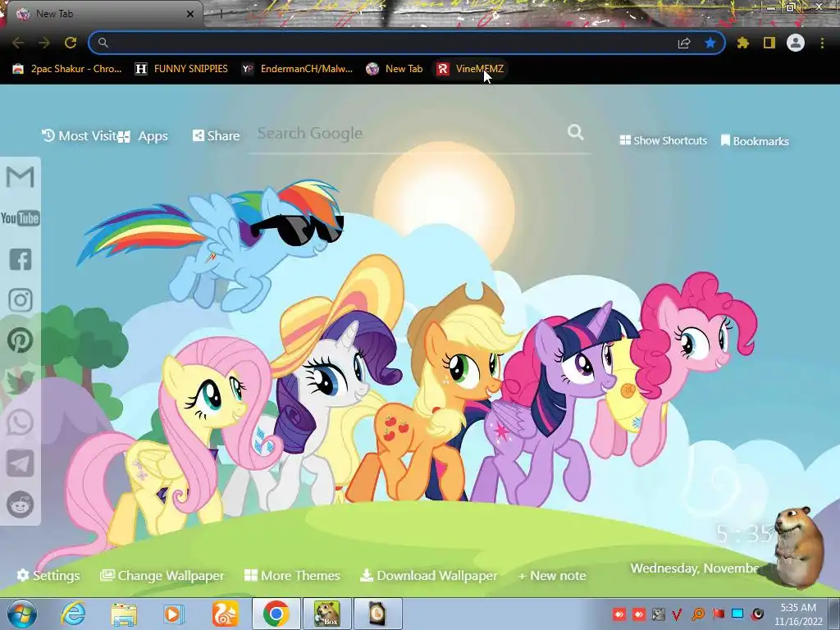
Task: Click the browser forward arrow
Action: click(x=44, y=43)
